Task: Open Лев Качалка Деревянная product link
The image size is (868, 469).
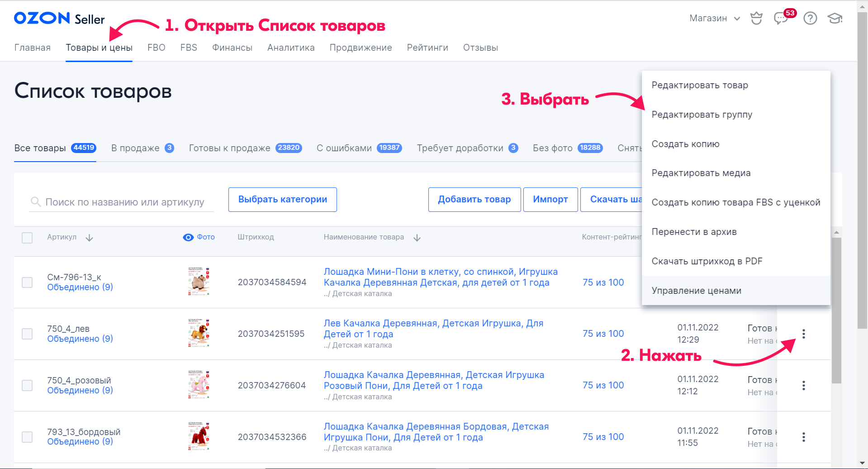Action: click(433, 329)
